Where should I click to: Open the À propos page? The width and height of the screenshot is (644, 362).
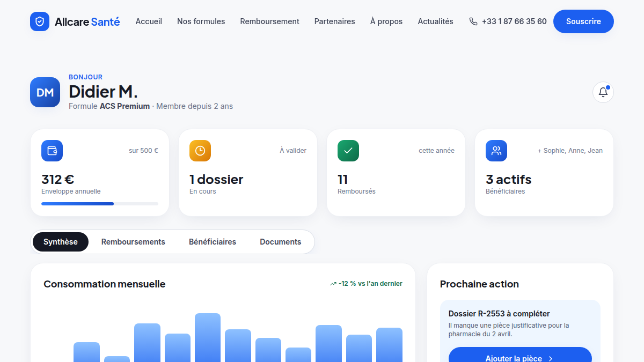(x=386, y=21)
